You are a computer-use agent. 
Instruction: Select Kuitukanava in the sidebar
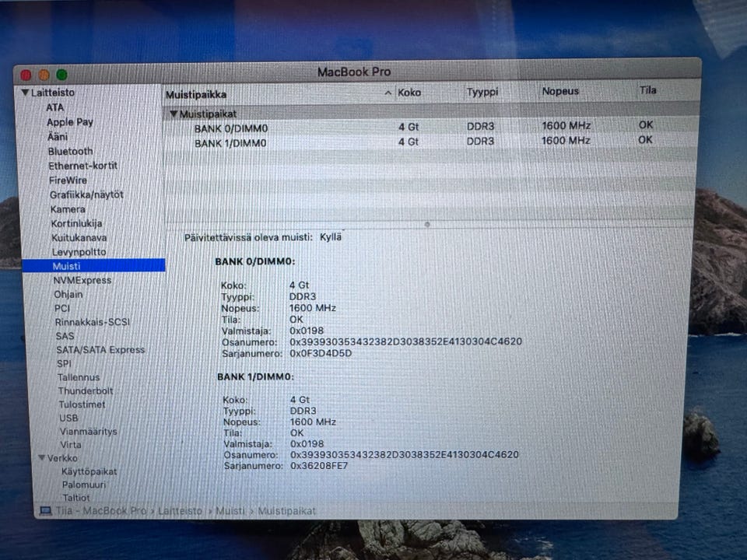point(79,238)
